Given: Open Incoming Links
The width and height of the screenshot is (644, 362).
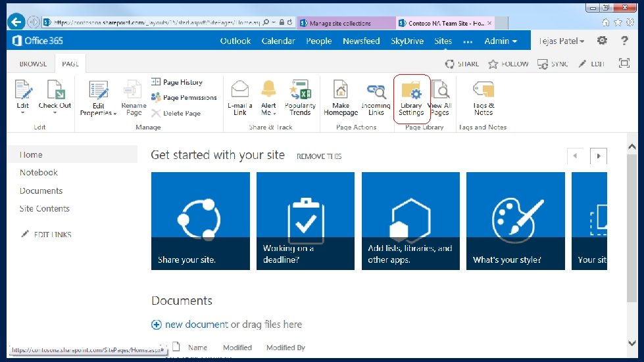Looking at the screenshot, I should 376,100.
